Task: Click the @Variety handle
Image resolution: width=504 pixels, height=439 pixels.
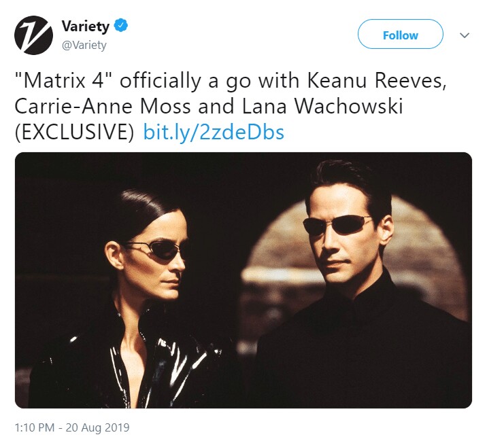Action: 84,45
